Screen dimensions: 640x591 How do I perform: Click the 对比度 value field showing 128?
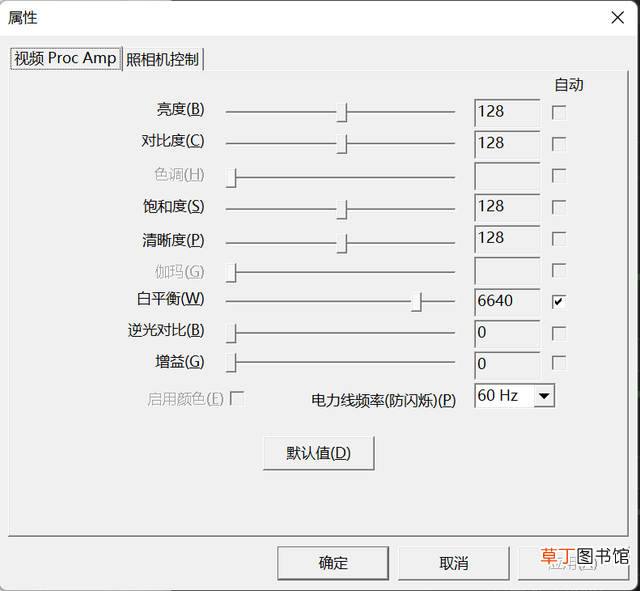coord(507,144)
